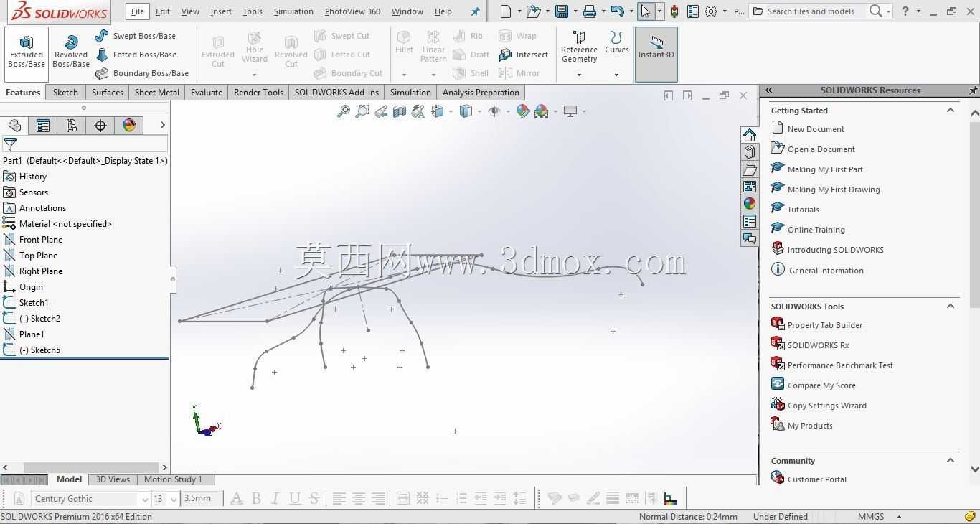
Task: Switch to the 3D Views tab
Action: [113, 479]
